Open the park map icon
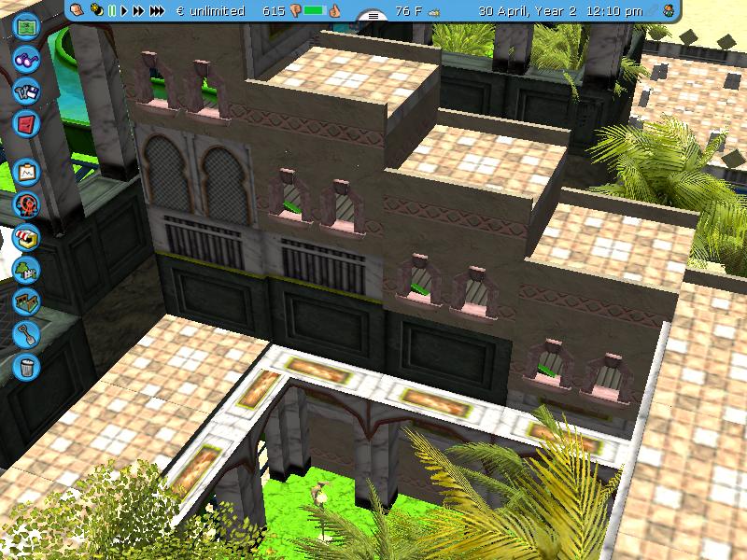The height and width of the screenshot is (560, 747). click(26, 27)
